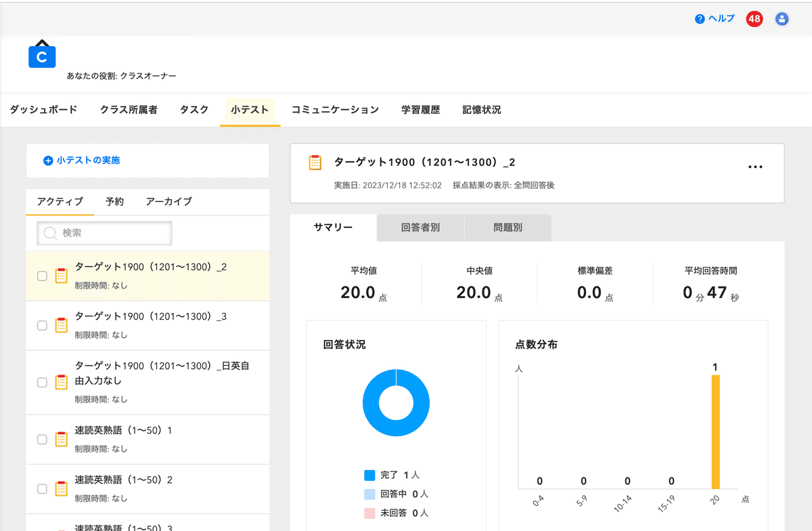Image resolution: width=812 pixels, height=531 pixels.
Task: Click the 中央値 20.0 点 value
Action: click(x=480, y=293)
